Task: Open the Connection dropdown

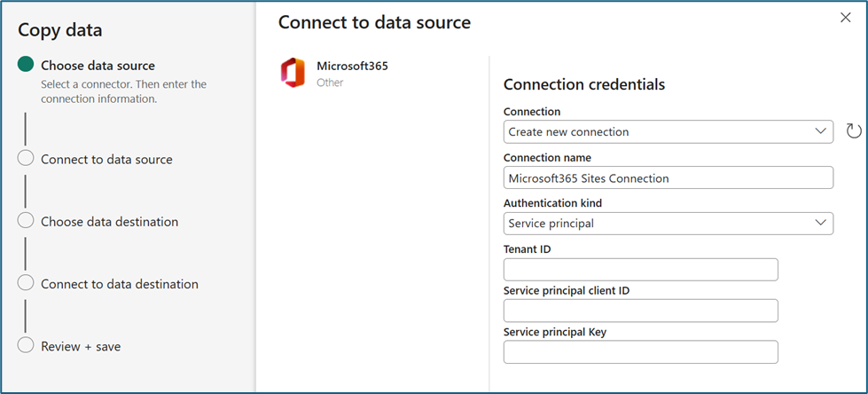Action: tap(669, 132)
